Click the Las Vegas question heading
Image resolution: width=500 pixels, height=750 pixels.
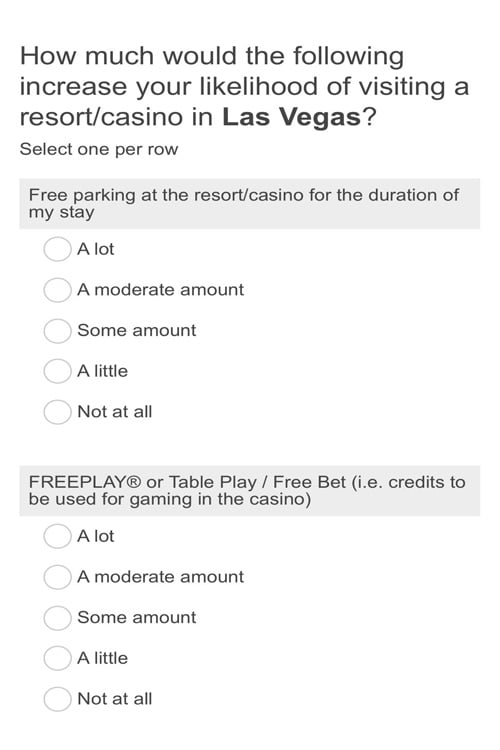pos(244,86)
